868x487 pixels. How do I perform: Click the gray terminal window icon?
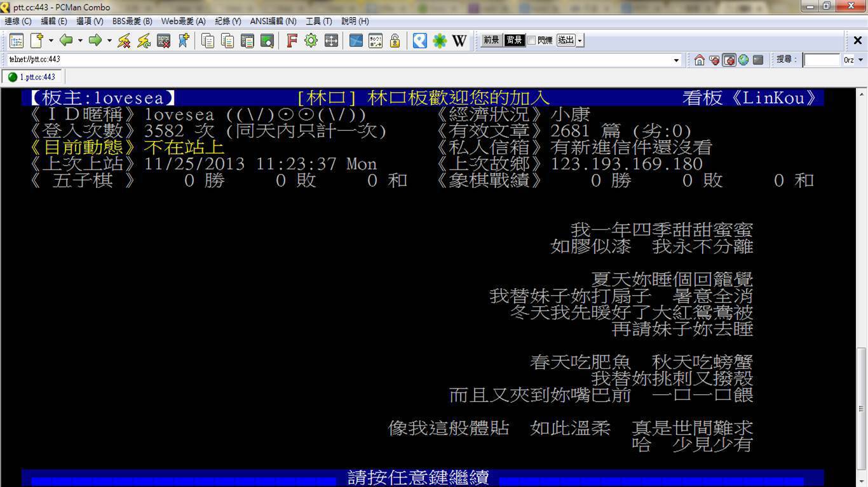pos(757,60)
